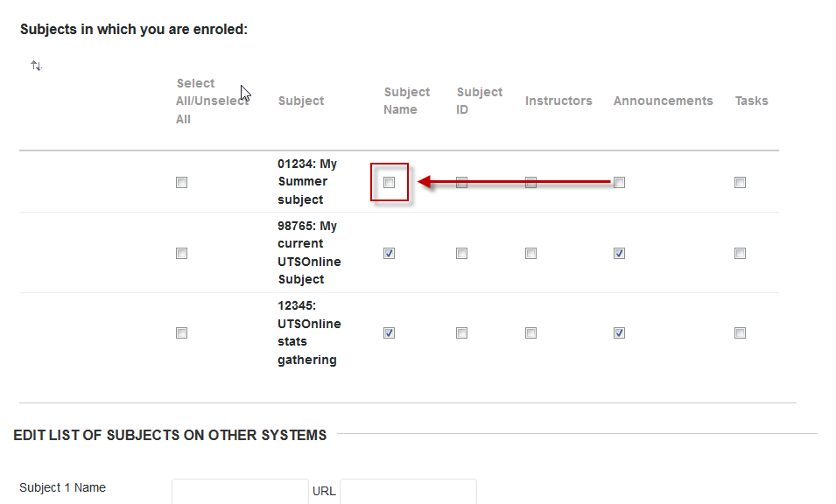
Task: Tick Tasks for 98765 current UTSOnline Subject
Action: [740, 254]
